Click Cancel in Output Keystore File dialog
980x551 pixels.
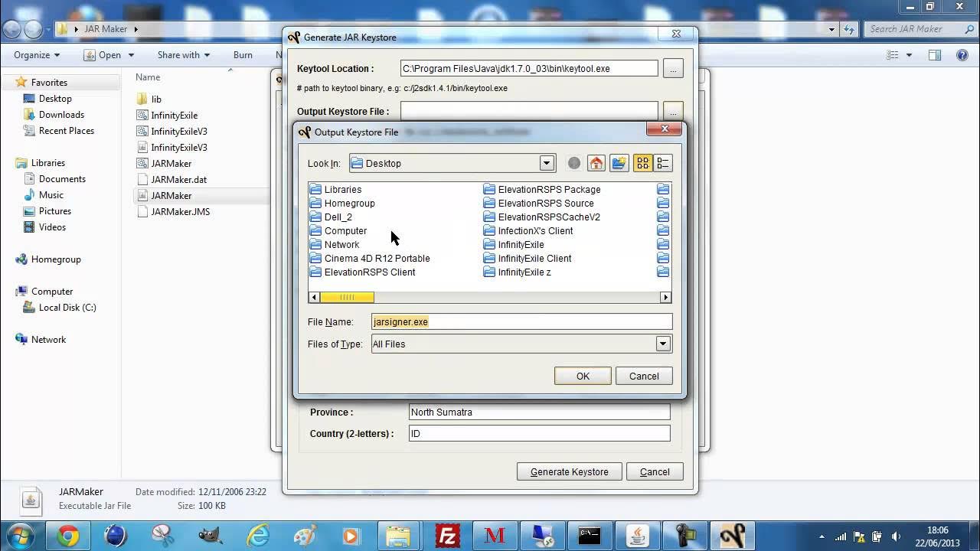(644, 376)
